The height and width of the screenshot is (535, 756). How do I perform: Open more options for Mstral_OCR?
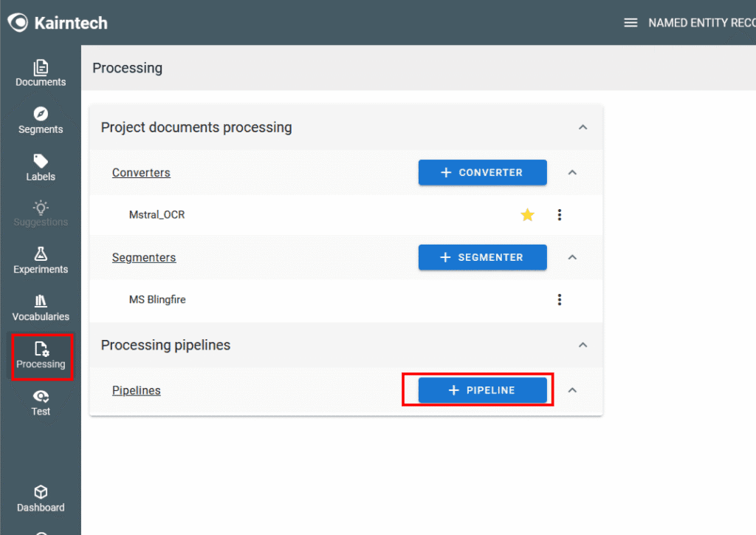tap(560, 215)
